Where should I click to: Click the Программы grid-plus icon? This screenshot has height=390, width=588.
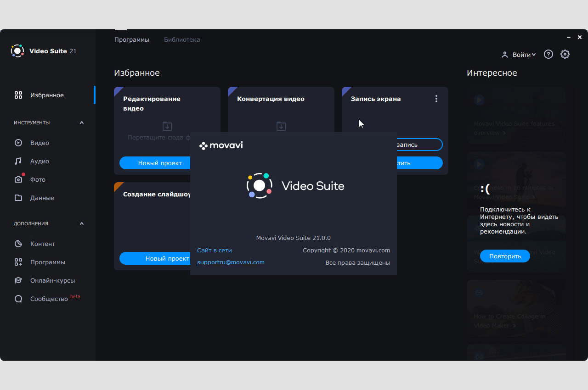(18, 262)
